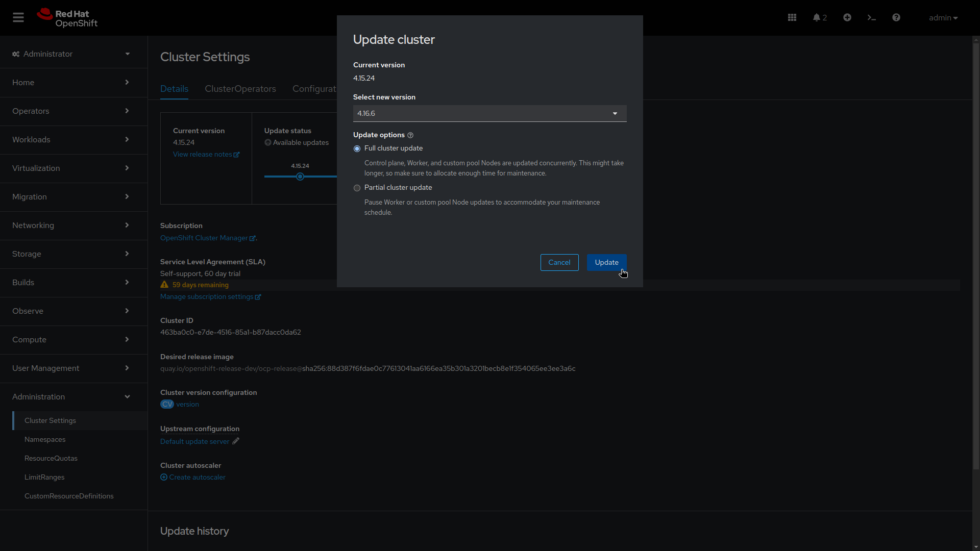This screenshot has width=980, height=551.
Task: Open CustomResourceDefinitions from the sidebar
Action: click(69, 495)
